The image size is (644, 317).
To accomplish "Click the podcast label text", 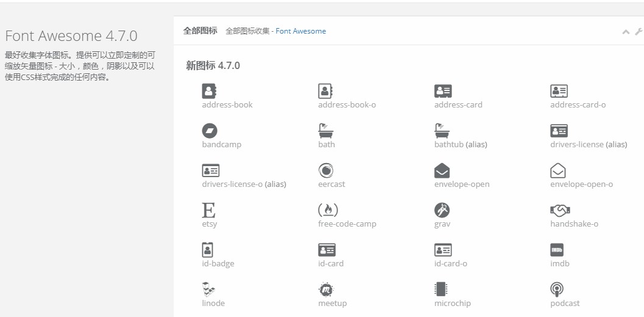I will point(565,304).
